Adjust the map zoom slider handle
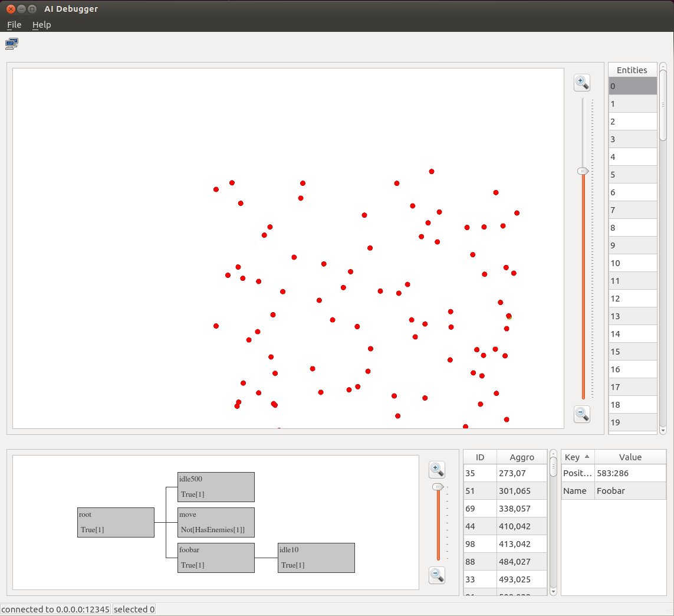The height and width of the screenshot is (616, 674). 583,171
